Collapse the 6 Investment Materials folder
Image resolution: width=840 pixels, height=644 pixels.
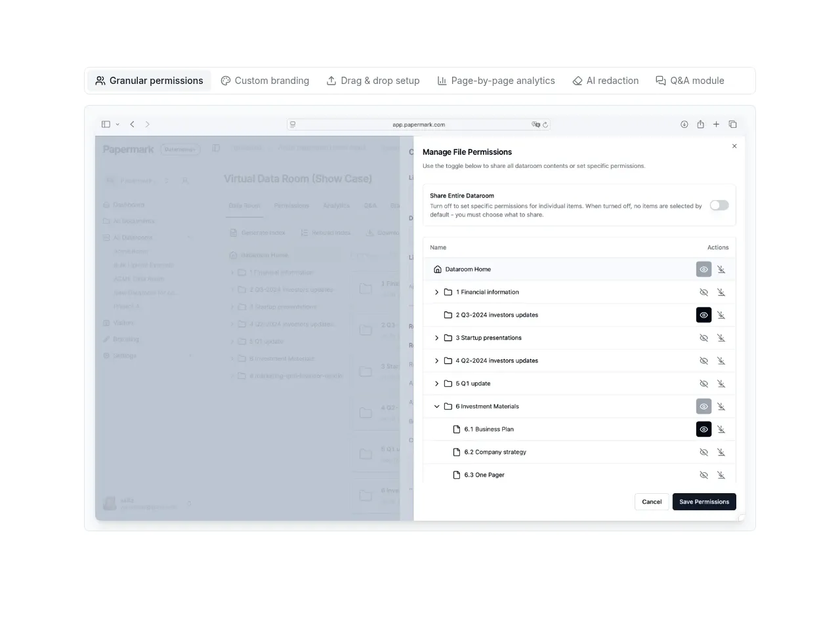point(437,407)
